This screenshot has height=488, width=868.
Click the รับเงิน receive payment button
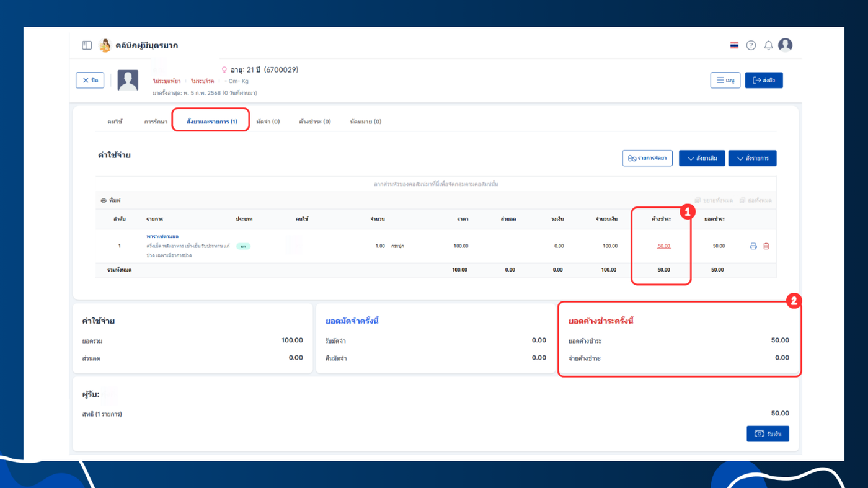(x=768, y=433)
